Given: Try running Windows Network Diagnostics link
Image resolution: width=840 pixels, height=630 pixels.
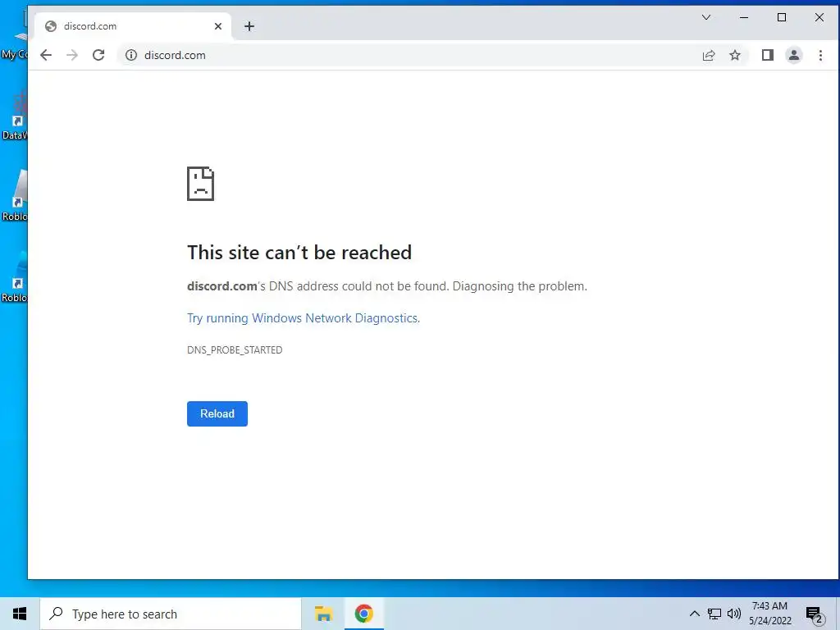Looking at the screenshot, I should (x=304, y=318).
